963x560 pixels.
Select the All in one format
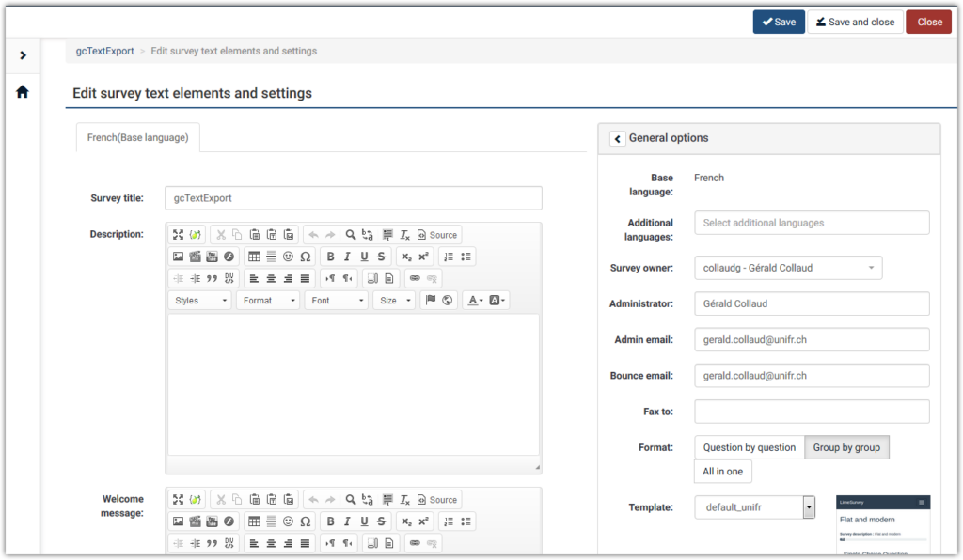point(723,472)
